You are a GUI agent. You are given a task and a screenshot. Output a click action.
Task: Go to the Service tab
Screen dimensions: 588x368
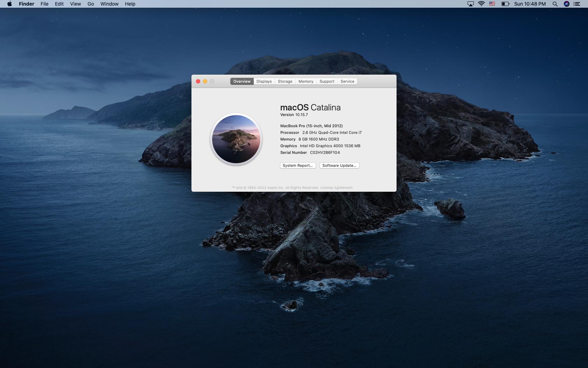(x=347, y=81)
